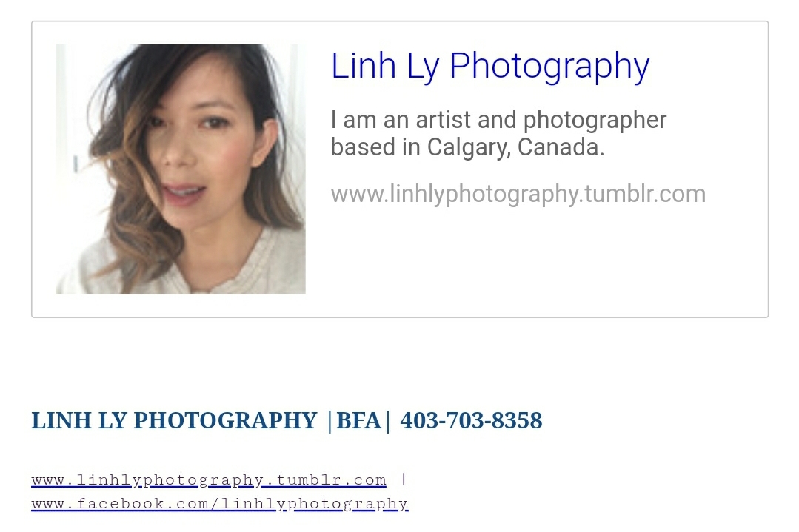This screenshot has width=799, height=532.
Task: Click the profile photo thumbnail in the card
Action: [181, 169]
